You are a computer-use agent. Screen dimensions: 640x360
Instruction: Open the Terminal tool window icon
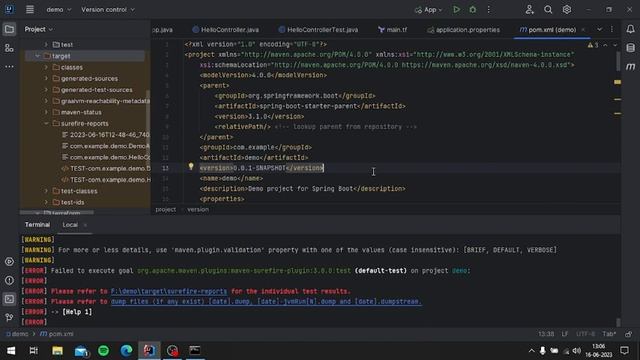coord(9,299)
